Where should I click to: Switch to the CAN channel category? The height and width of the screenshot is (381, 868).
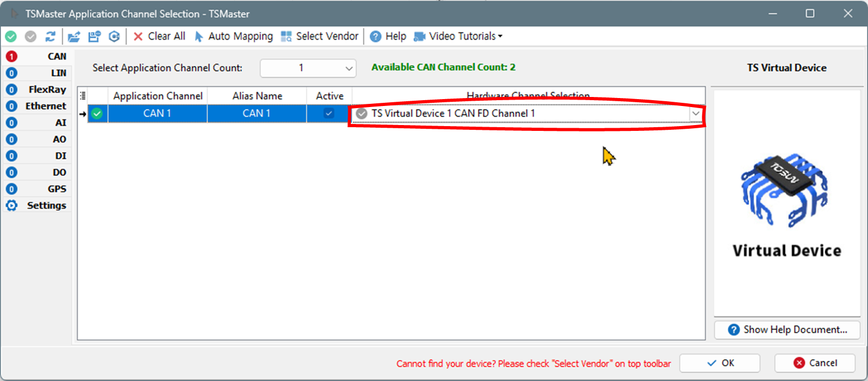point(37,56)
